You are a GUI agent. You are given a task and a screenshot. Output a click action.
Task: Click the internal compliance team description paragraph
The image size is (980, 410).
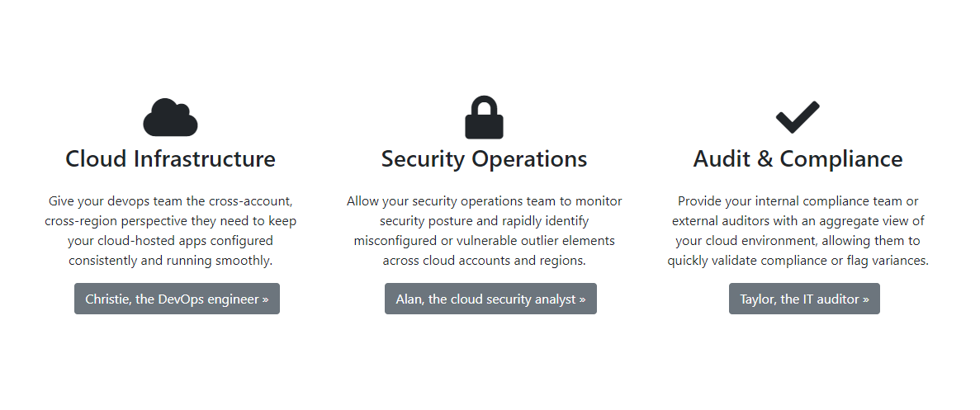pos(798,231)
